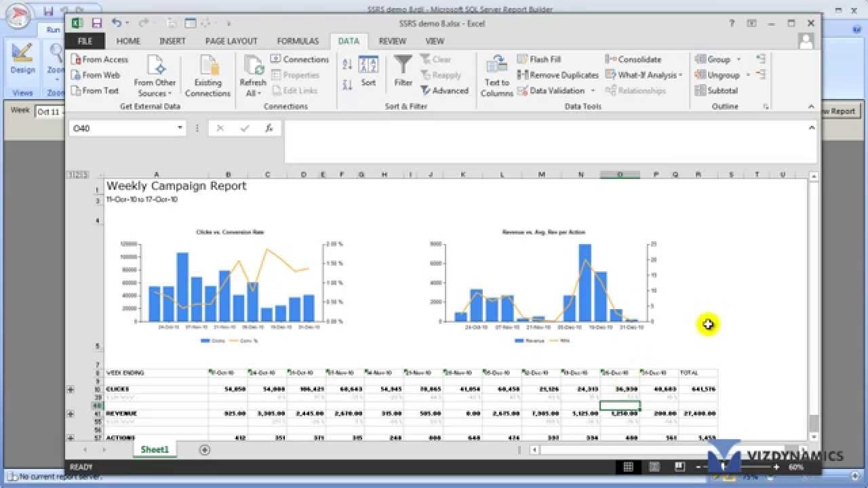Switch to REVIEW tab
868x488 pixels.
point(392,41)
